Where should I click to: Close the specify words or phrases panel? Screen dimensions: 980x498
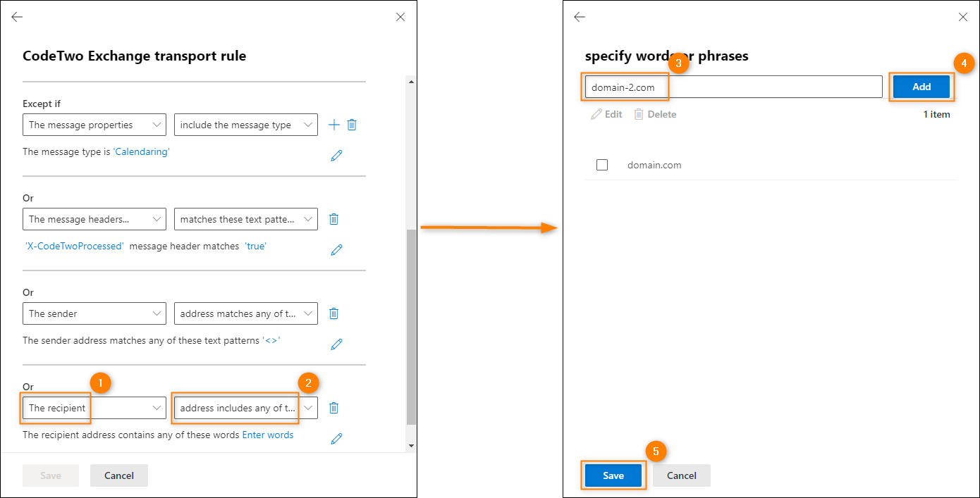point(963,17)
